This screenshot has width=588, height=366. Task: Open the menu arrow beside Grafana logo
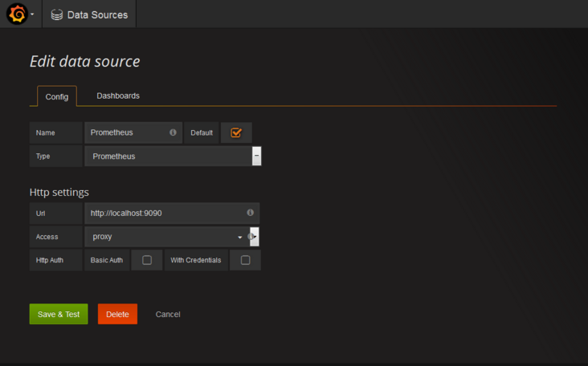[x=32, y=14]
